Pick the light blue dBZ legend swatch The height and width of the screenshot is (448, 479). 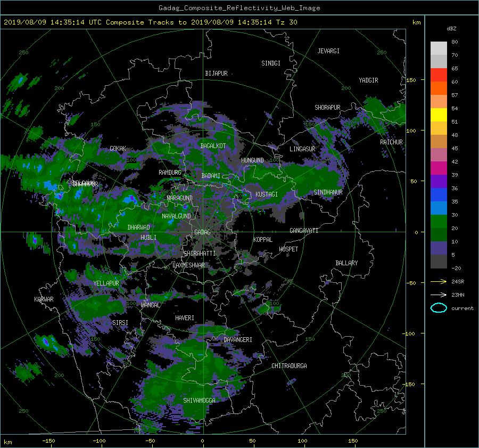click(439, 208)
